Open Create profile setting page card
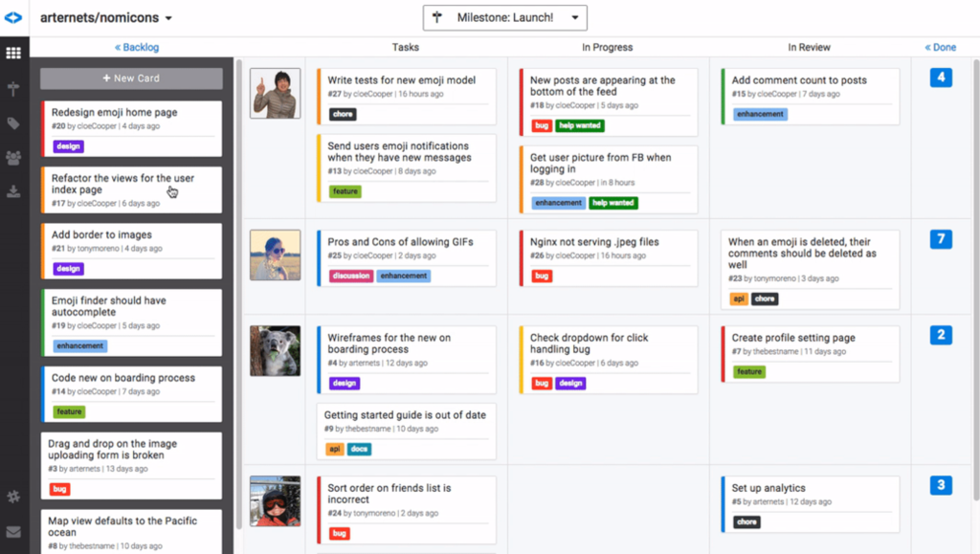 coord(810,354)
